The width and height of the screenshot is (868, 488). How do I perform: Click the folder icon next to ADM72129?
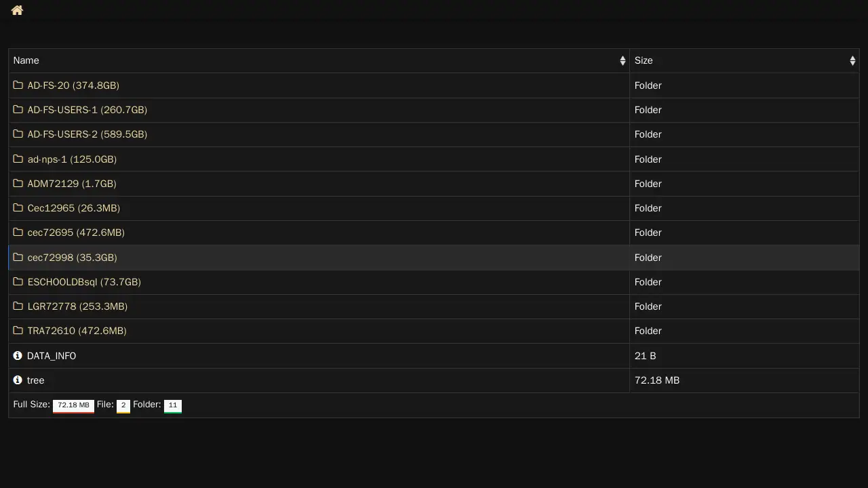[18, 184]
